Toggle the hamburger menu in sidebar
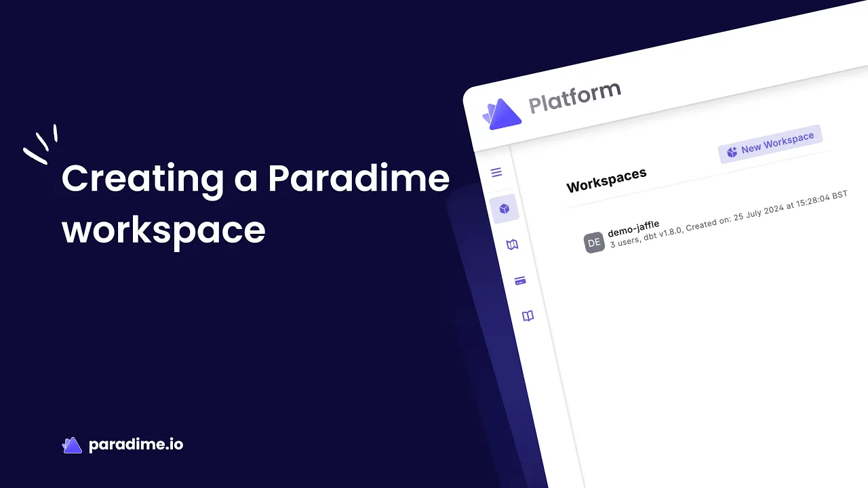Screen dimensions: 868x488 [x=496, y=172]
